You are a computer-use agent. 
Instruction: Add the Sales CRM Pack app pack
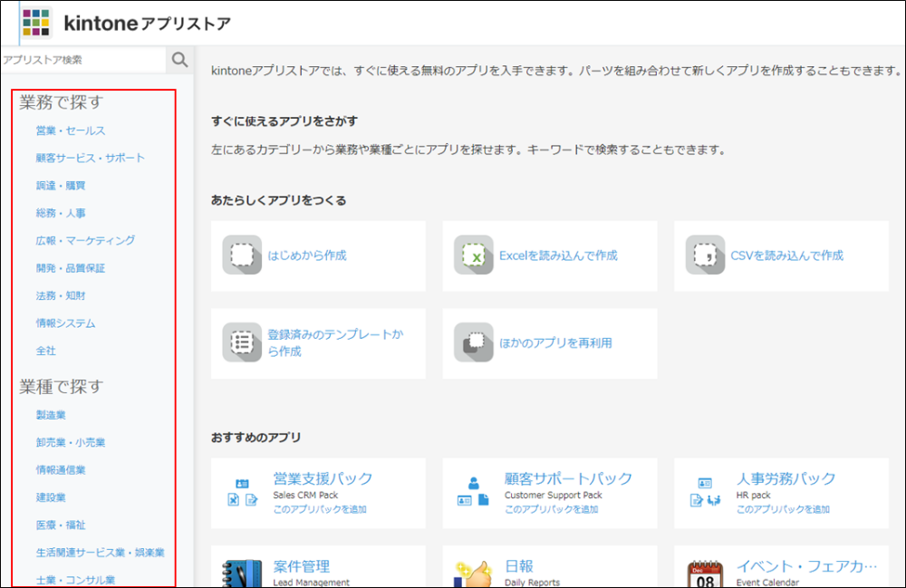pyautogui.click(x=320, y=509)
